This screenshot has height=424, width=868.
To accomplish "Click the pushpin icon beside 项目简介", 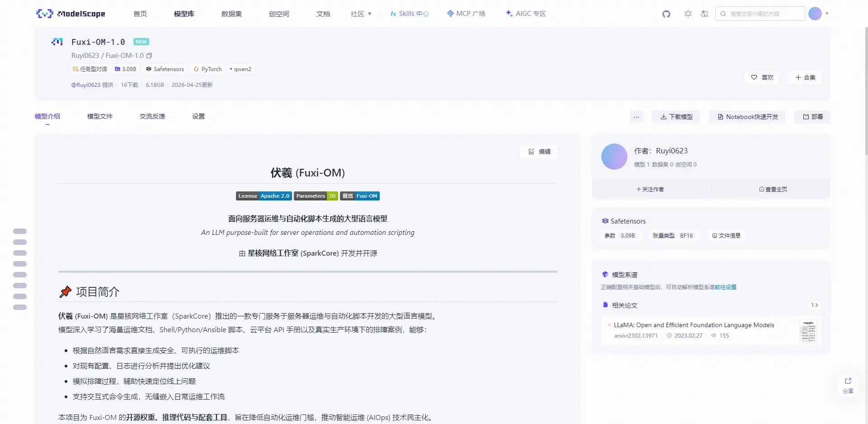I will 66,292.
